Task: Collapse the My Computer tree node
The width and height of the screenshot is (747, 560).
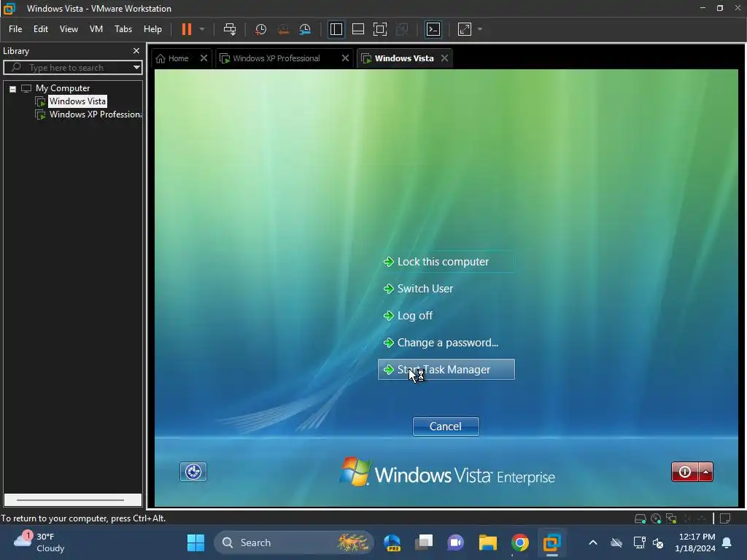Action: tap(13, 89)
